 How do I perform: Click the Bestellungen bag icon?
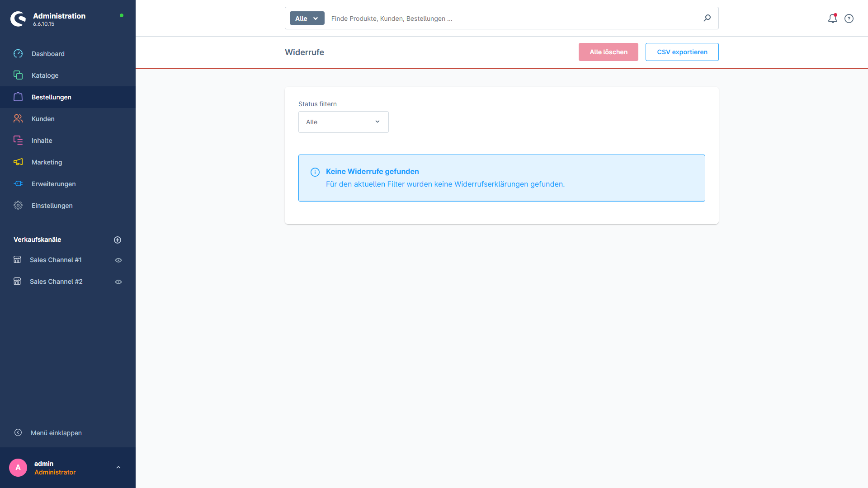[18, 97]
